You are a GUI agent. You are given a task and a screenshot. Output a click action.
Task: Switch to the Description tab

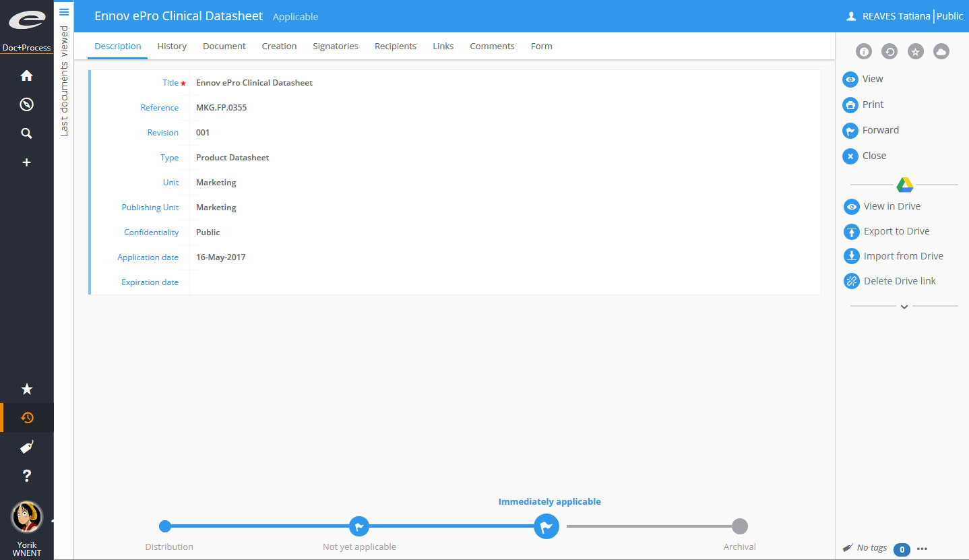click(x=118, y=46)
